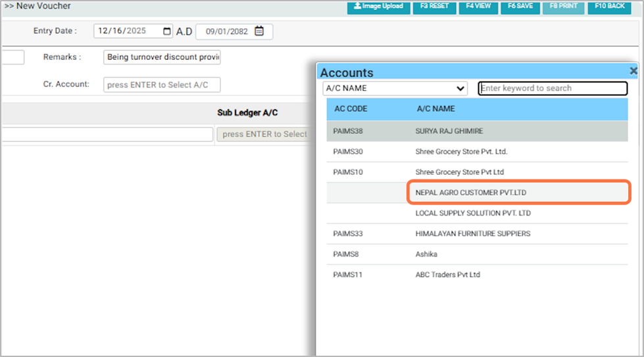Screen dimensions: 644x357
Task: Click the Image Upload button
Action: [377, 7]
